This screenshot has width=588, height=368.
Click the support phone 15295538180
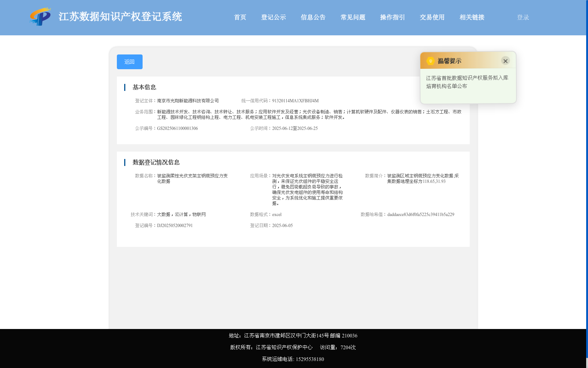coord(310,359)
